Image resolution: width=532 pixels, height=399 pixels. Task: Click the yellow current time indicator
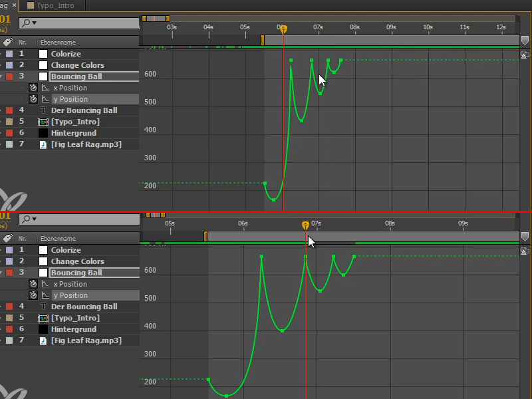pos(283,29)
